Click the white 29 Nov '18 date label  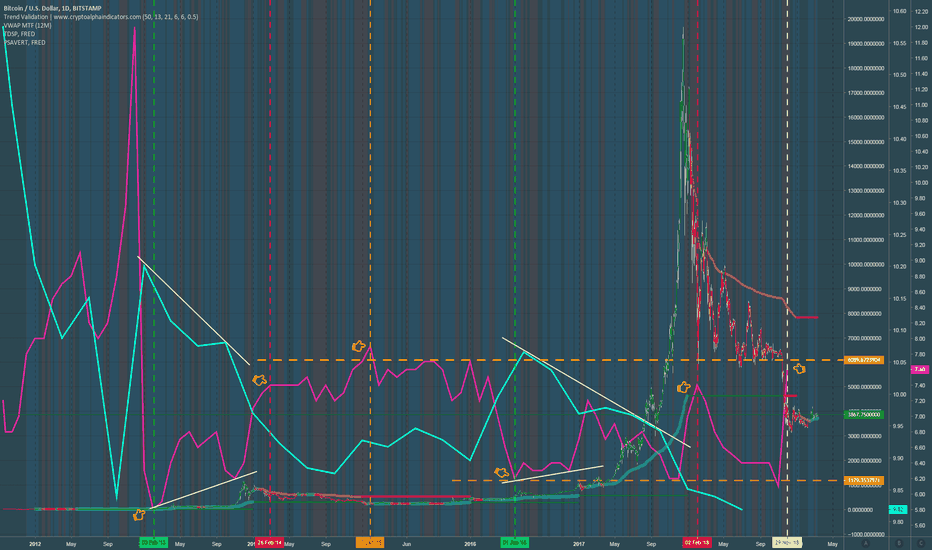pos(786,543)
